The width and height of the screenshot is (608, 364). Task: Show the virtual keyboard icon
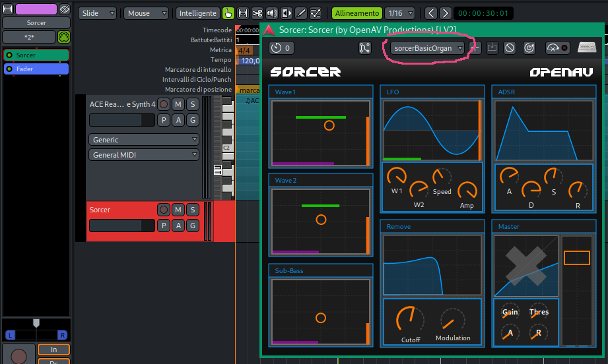[587, 47]
